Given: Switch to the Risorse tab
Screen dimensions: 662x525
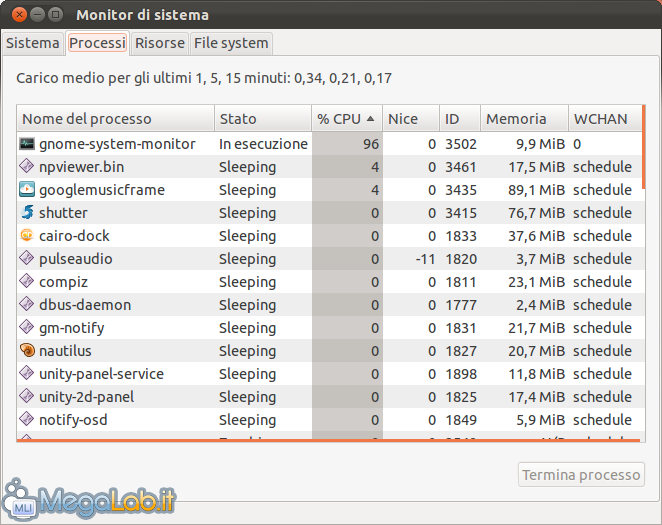Looking at the screenshot, I should click(x=160, y=43).
